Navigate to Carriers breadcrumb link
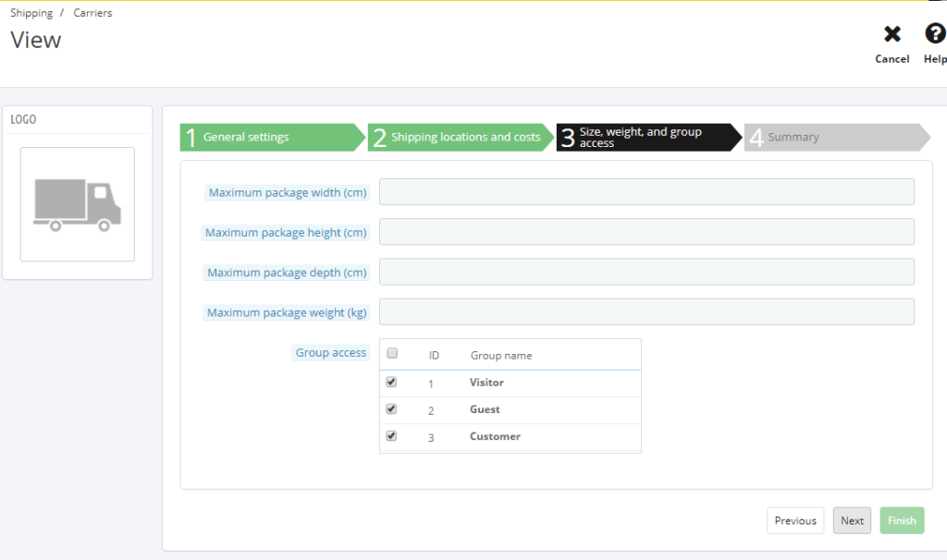 pos(92,13)
